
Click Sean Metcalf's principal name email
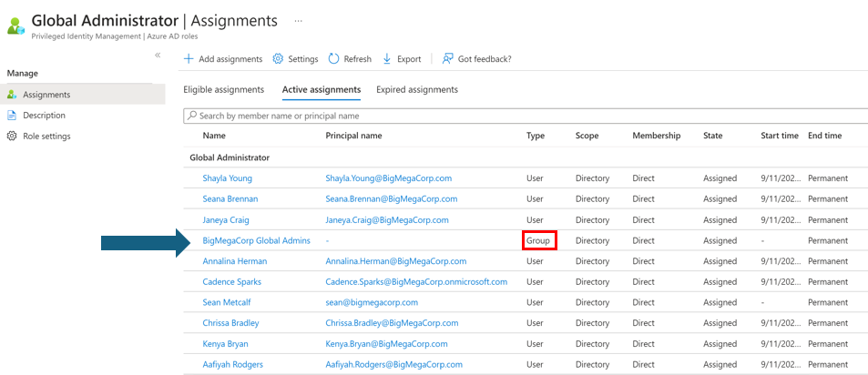(372, 302)
